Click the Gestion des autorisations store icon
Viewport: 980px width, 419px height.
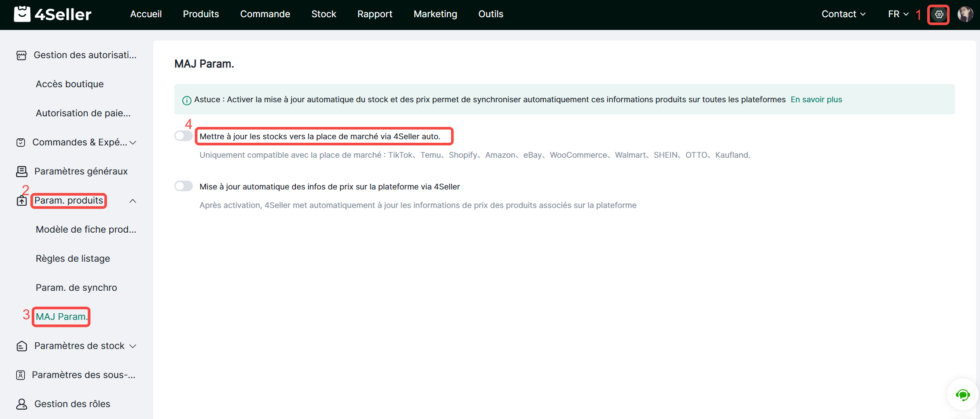point(21,55)
